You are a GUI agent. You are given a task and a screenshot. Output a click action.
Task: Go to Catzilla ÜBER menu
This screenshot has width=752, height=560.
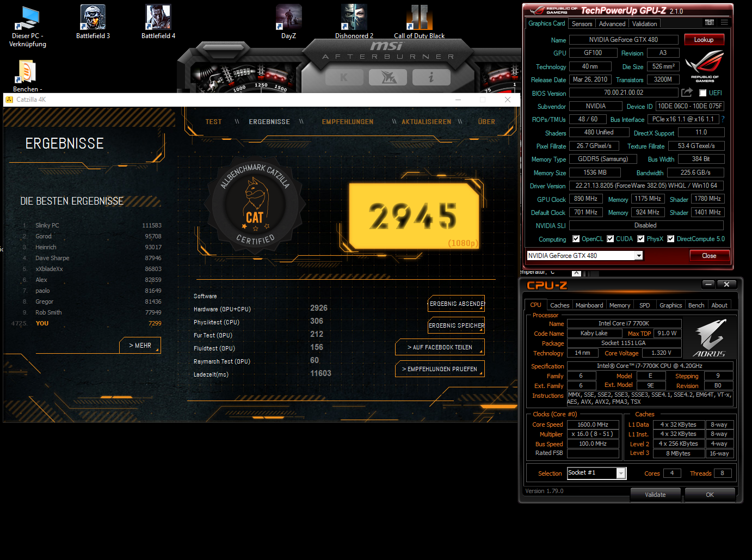(x=486, y=122)
